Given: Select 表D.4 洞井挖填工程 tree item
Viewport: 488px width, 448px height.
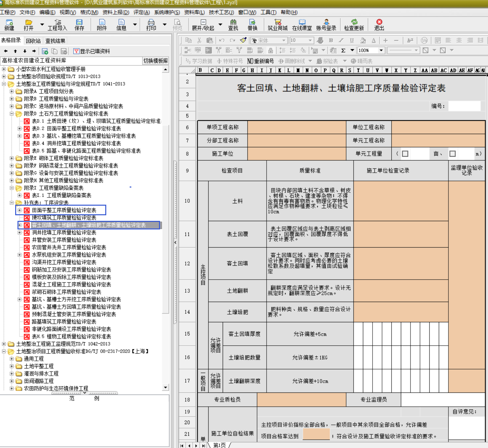Looking at the screenshot, I should (76, 143).
